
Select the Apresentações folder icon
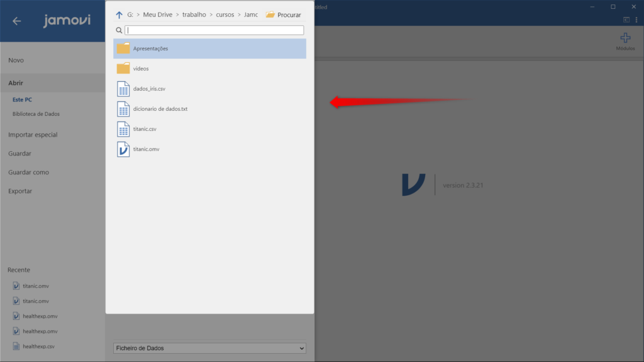tap(123, 48)
